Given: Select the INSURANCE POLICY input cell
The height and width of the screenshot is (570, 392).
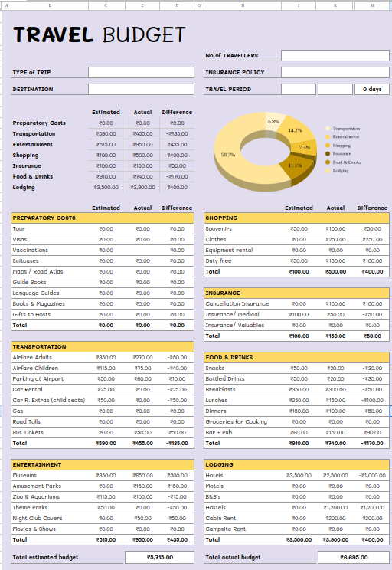Looking at the screenshot, I should click(335, 72).
